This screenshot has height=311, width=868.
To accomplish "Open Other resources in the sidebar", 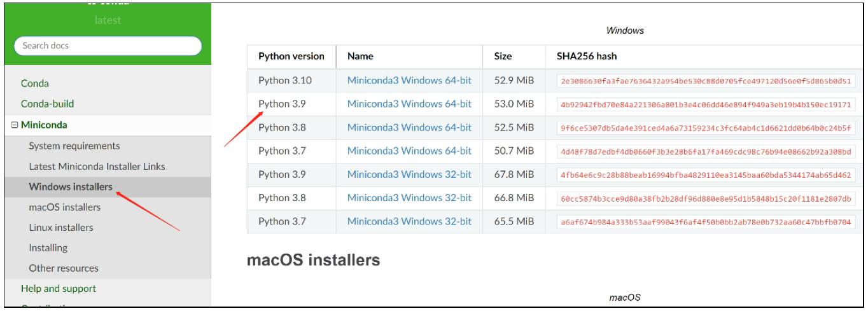I will point(64,268).
